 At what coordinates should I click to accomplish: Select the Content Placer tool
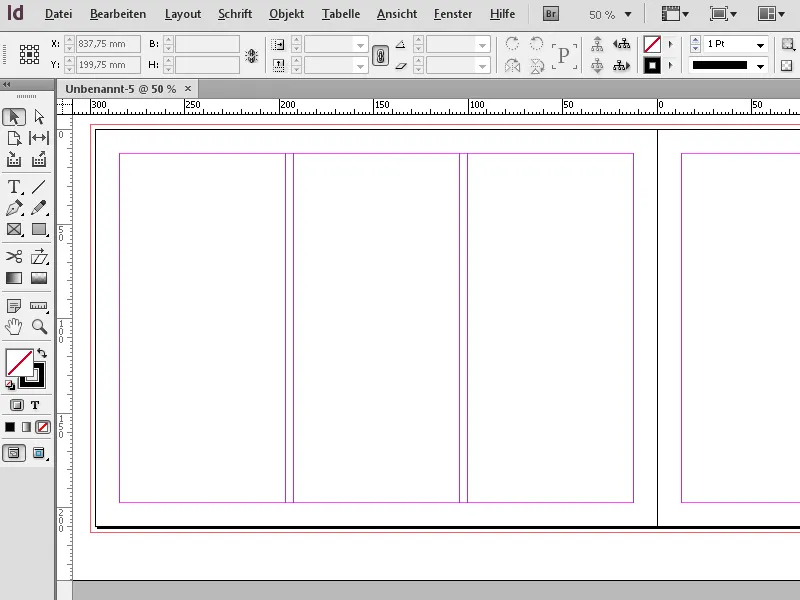[39, 160]
